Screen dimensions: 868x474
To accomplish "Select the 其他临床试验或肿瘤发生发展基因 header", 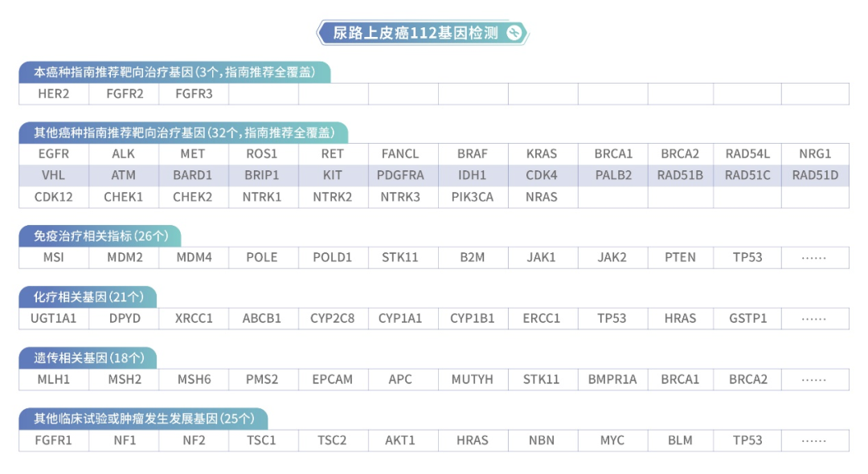I will pos(143,419).
